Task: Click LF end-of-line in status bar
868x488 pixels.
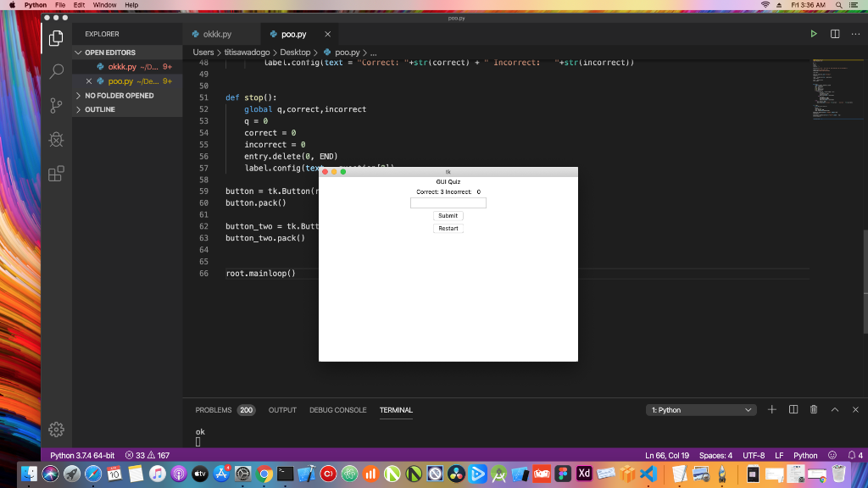Action: (779, 455)
